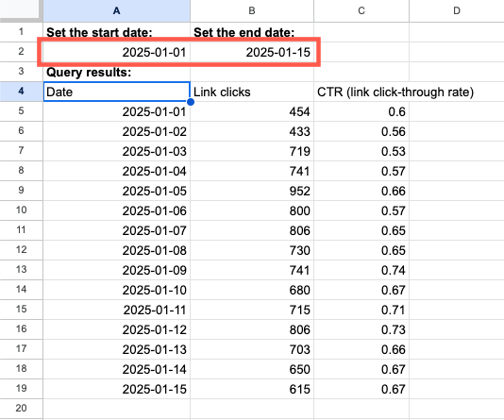Click date cell 2025-01-09

point(117,270)
